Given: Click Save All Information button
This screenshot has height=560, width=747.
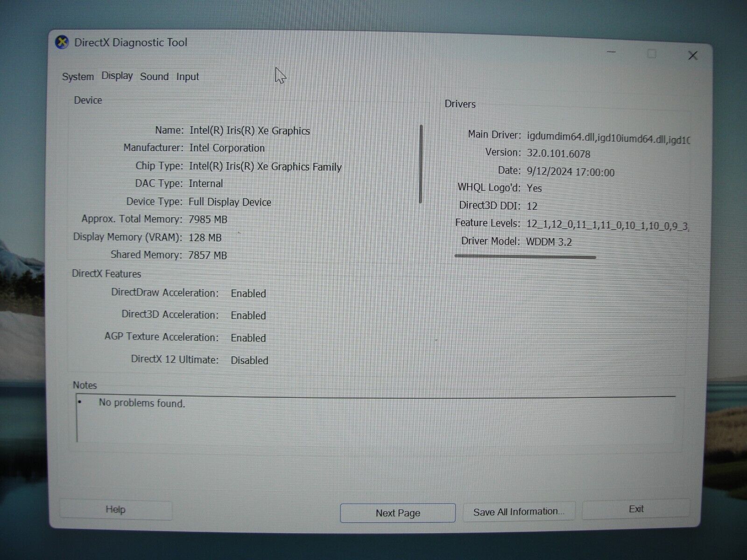Looking at the screenshot, I should coord(519,512).
